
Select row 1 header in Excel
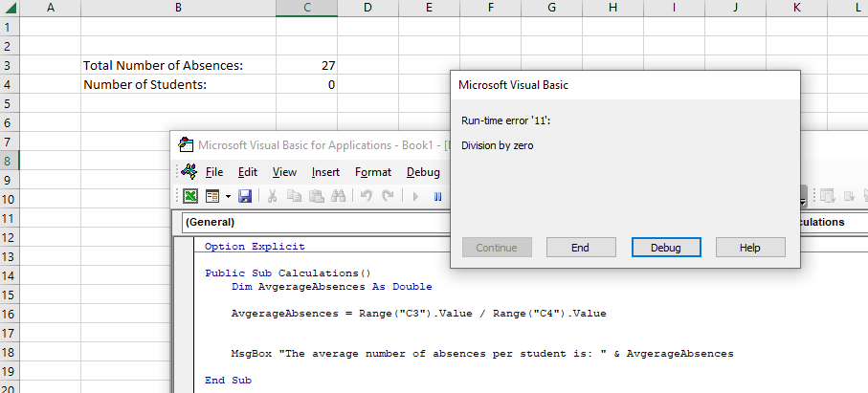[x=8, y=27]
